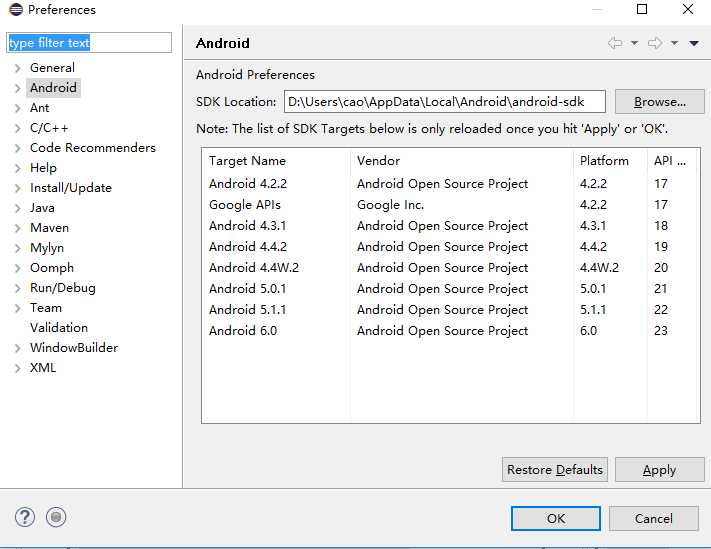The image size is (711, 549).
Task: Expand the Maven preferences node
Action: click(18, 228)
